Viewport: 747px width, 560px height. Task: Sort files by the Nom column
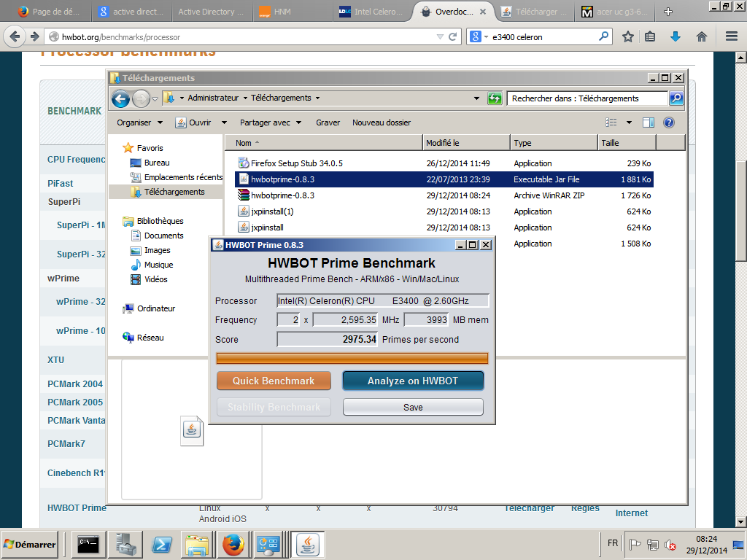pos(323,143)
